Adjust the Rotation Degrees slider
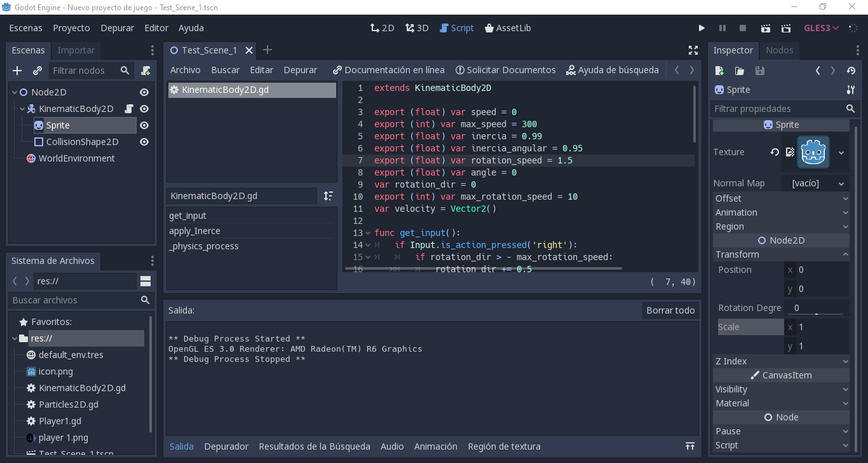This screenshot has height=463, width=868. coord(817,313)
